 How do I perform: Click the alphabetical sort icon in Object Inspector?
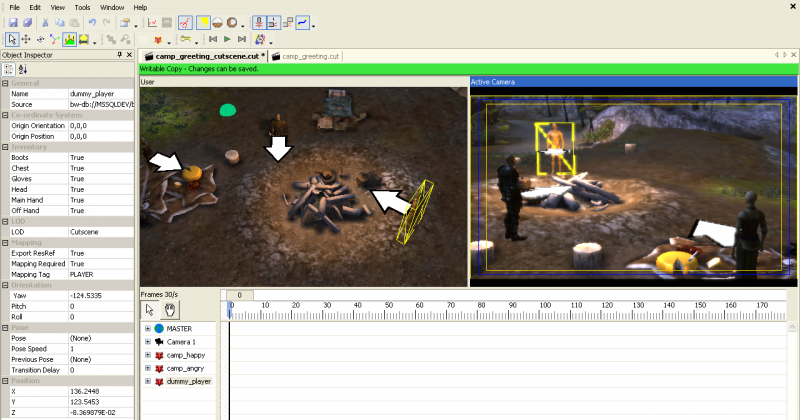22,69
